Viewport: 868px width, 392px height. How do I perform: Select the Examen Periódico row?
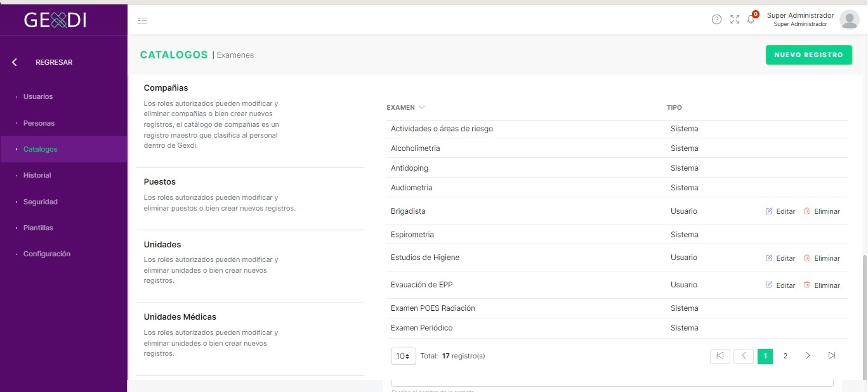pyautogui.click(x=617, y=328)
